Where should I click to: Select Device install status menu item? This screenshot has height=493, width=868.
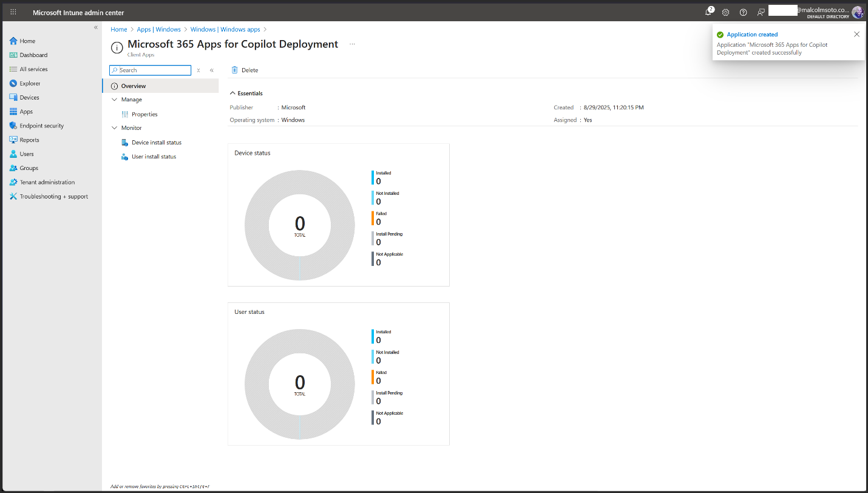[156, 143]
